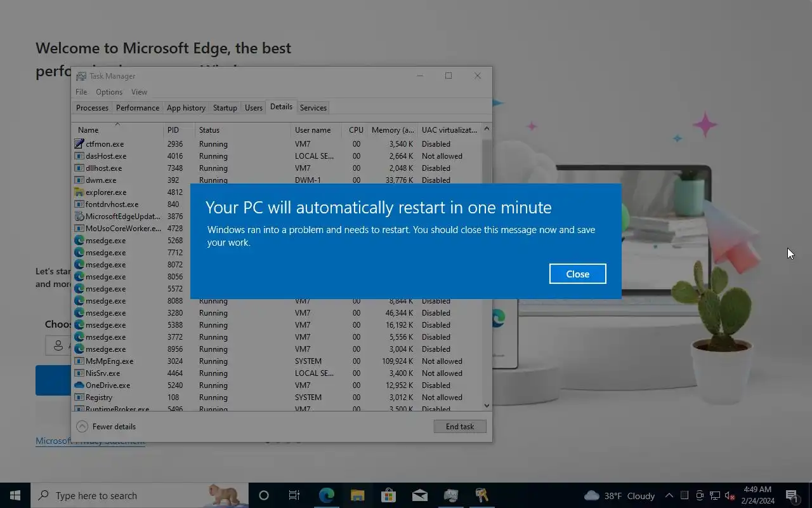The image size is (812, 508).
Task: Click the dwm.exe process icon
Action: [79, 180]
